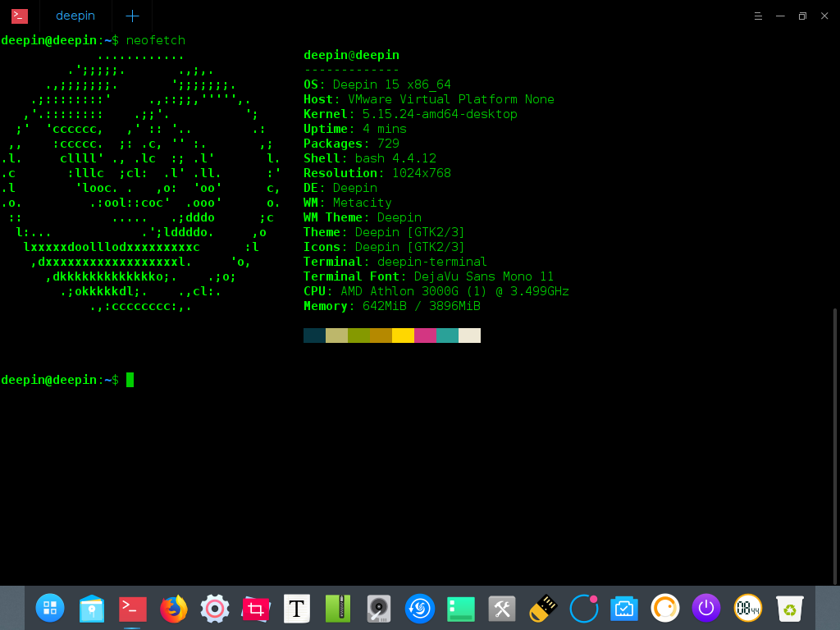Click the "DE: Deepin" line
This screenshot has height=630, width=840.
(x=340, y=188)
